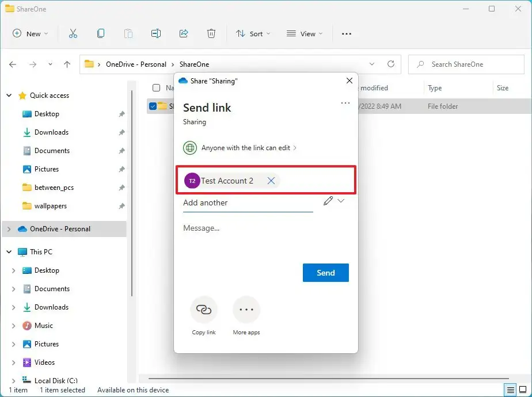The width and height of the screenshot is (532, 397).
Task: Uncheck the selected Sharing folder checkbox
Action: [x=153, y=106]
